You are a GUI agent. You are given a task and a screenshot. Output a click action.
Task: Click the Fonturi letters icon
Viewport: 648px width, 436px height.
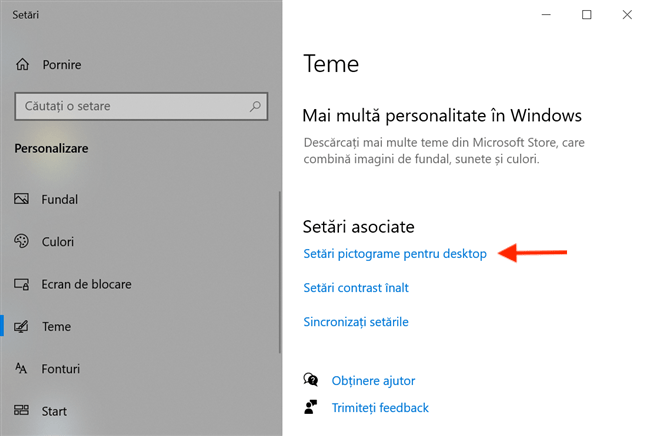[21, 368]
